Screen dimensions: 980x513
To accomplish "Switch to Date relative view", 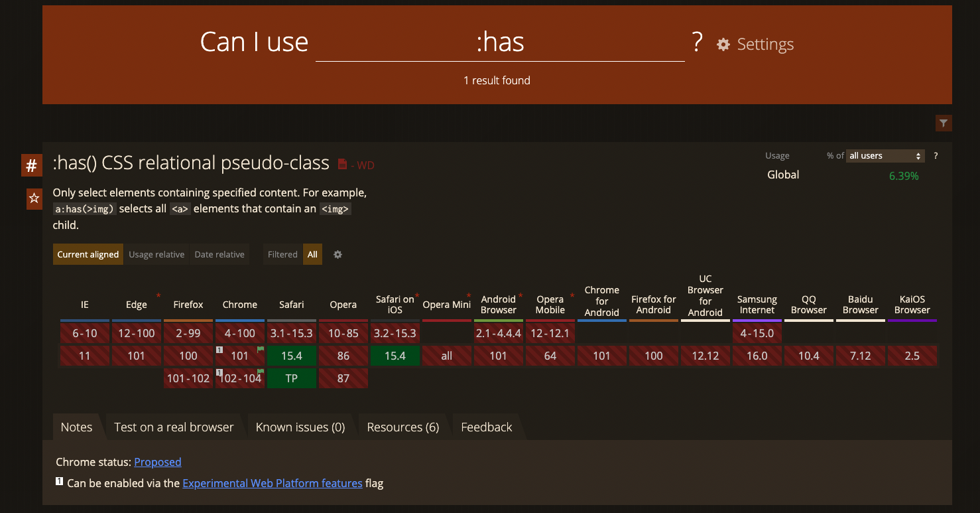I will (x=219, y=254).
